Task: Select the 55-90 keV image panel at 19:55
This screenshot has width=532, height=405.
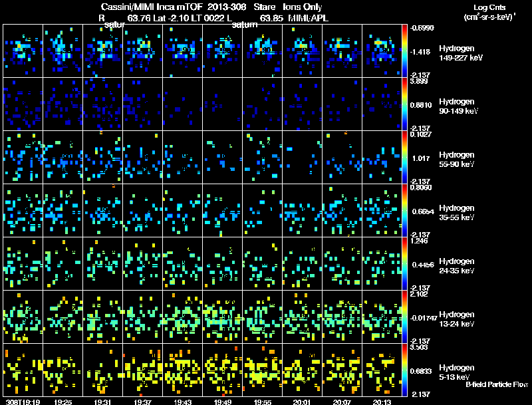Action: pos(262,158)
